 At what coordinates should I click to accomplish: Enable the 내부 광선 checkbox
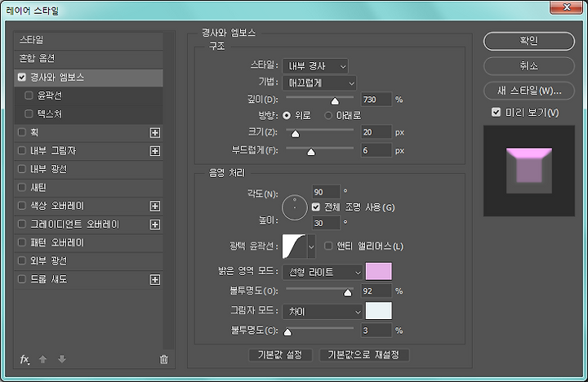(22, 169)
